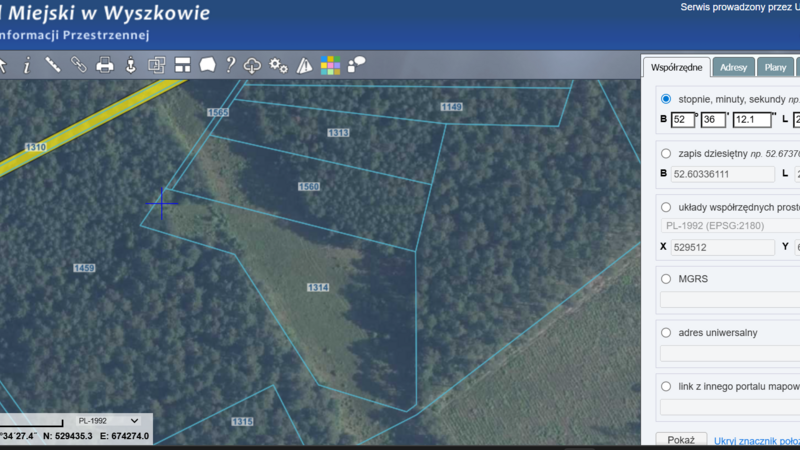Select 'zapis dziesiętny' radio option
The width and height of the screenshot is (800, 450).
666,154
